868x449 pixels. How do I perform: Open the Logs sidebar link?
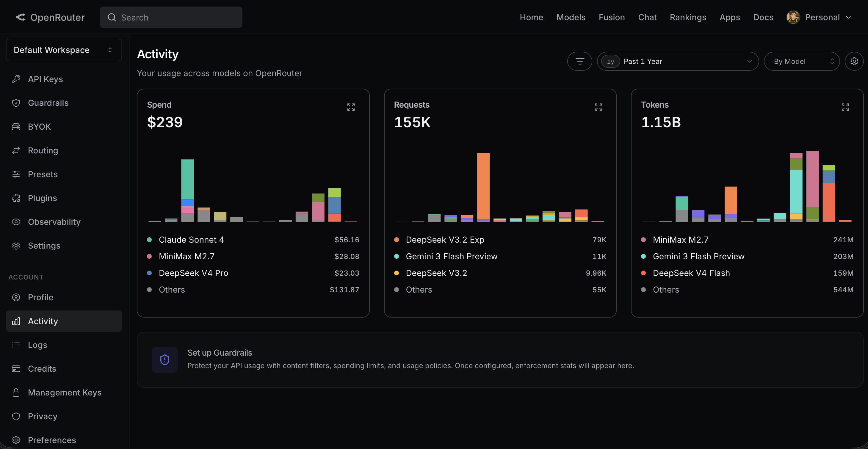(x=64, y=345)
